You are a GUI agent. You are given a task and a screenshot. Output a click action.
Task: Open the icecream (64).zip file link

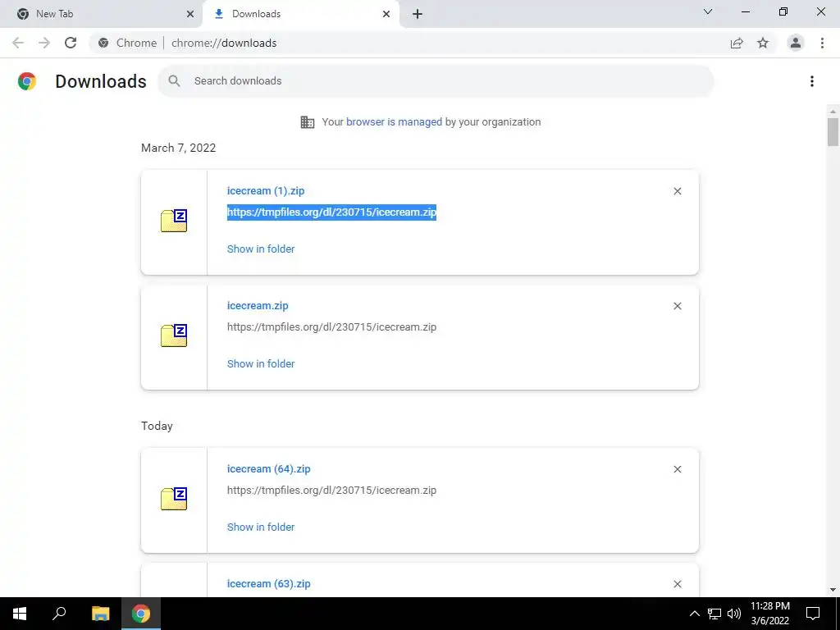[269, 468]
